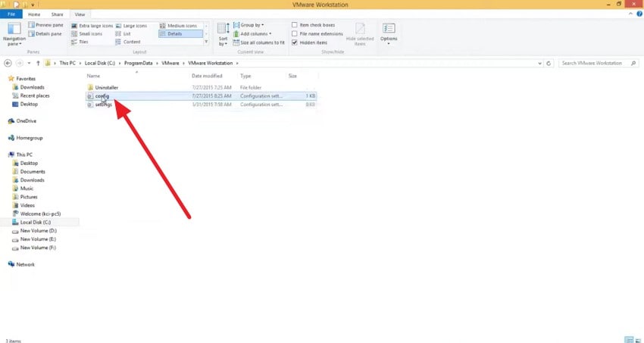Click the Search VMware Workstation box

598,63
